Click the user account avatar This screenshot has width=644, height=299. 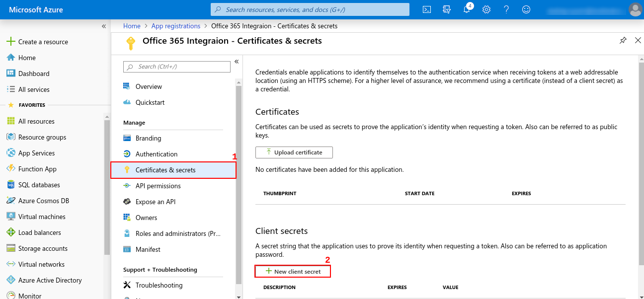coord(635,9)
